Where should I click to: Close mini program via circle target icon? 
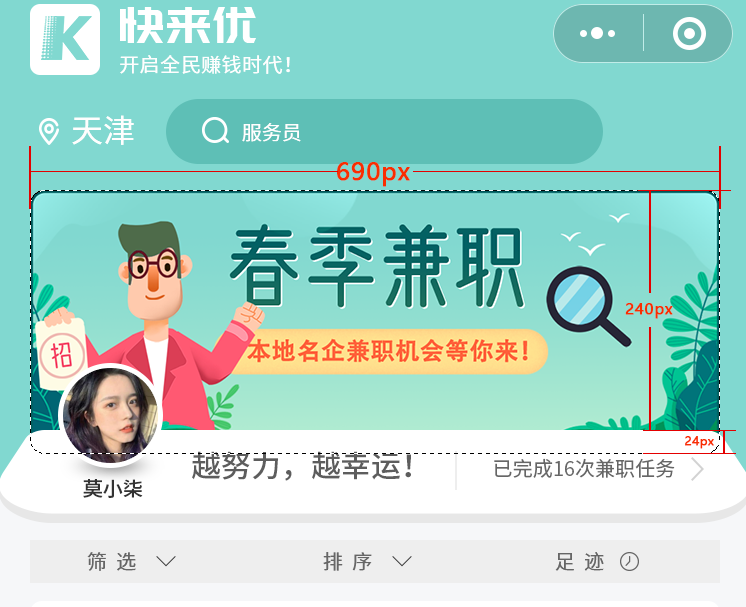pyautogui.click(x=689, y=33)
